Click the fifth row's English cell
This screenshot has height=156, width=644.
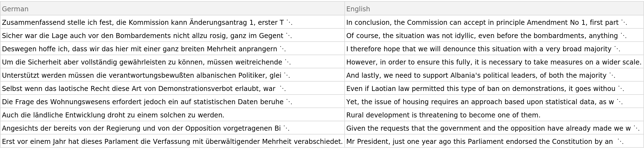coord(494,75)
